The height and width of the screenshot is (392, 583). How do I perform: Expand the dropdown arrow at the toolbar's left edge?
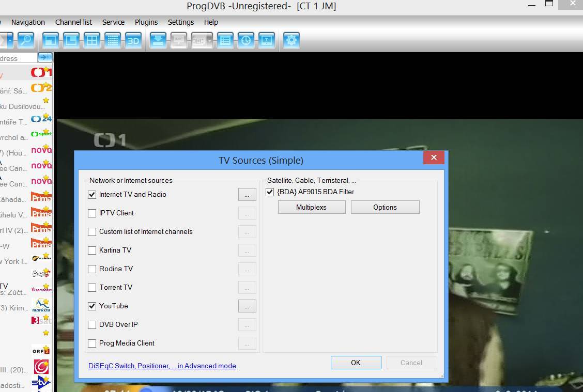[10, 40]
